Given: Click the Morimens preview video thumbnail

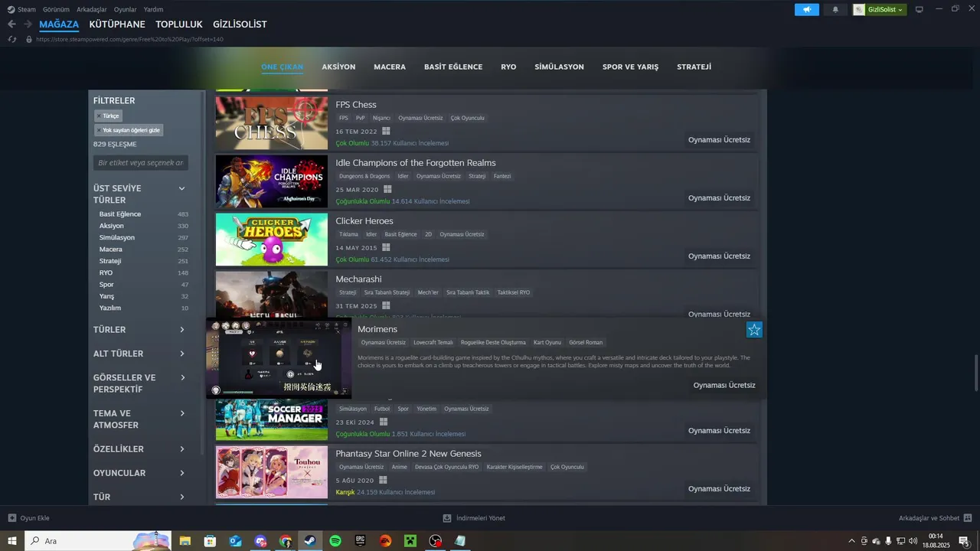Looking at the screenshot, I should pos(279,359).
